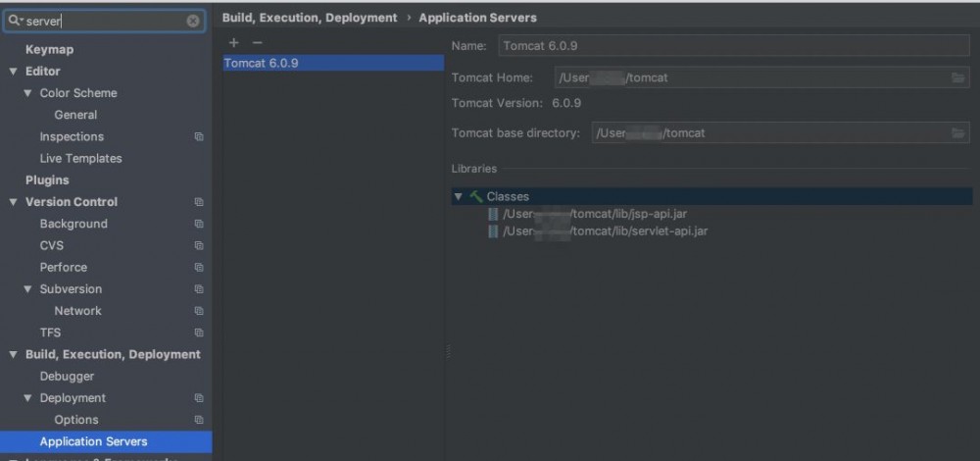Clear the search field with the X icon
Screen dimensions: 980x461
pos(193,20)
